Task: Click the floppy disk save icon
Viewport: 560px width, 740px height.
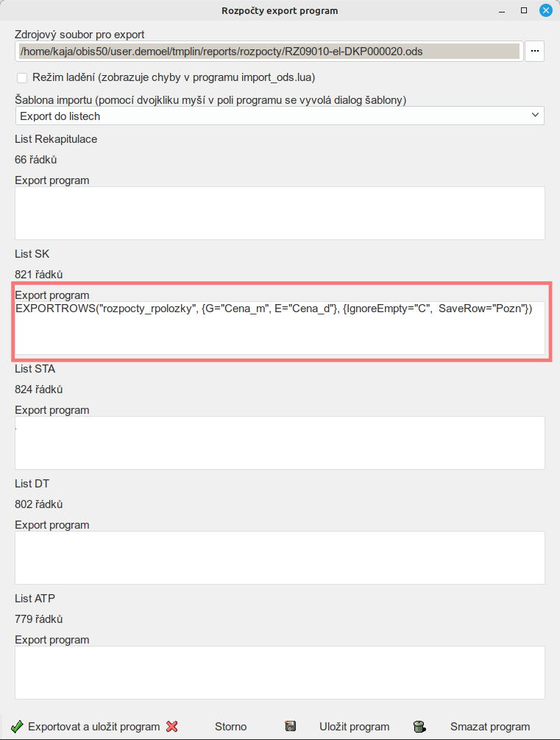Action: (291, 726)
